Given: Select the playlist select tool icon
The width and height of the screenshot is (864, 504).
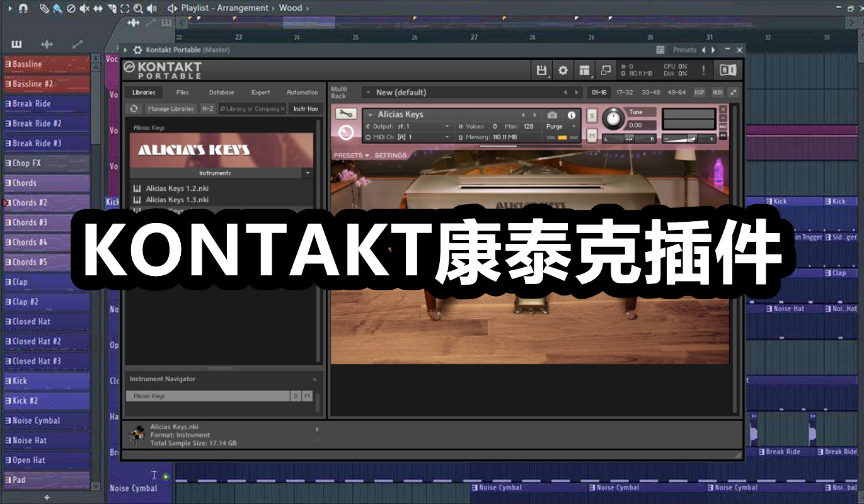Looking at the screenshot, I should click(125, 8).
